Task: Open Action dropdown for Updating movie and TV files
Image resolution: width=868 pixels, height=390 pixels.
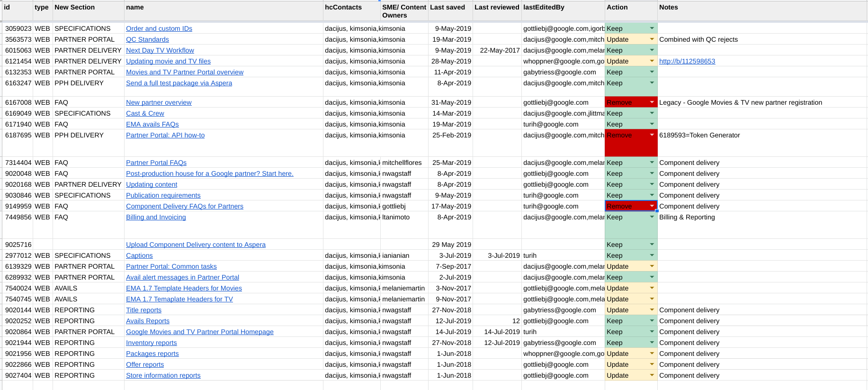Action: click(x=652, y=61)
